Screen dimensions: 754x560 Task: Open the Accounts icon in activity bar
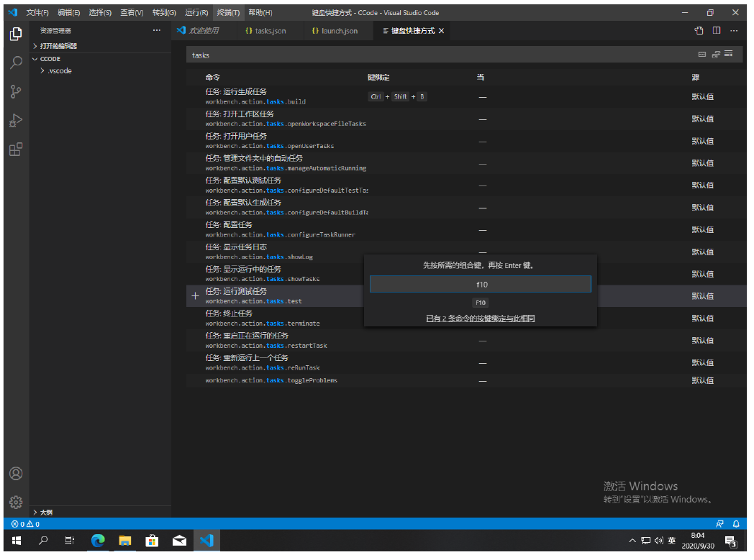point(16,474)
